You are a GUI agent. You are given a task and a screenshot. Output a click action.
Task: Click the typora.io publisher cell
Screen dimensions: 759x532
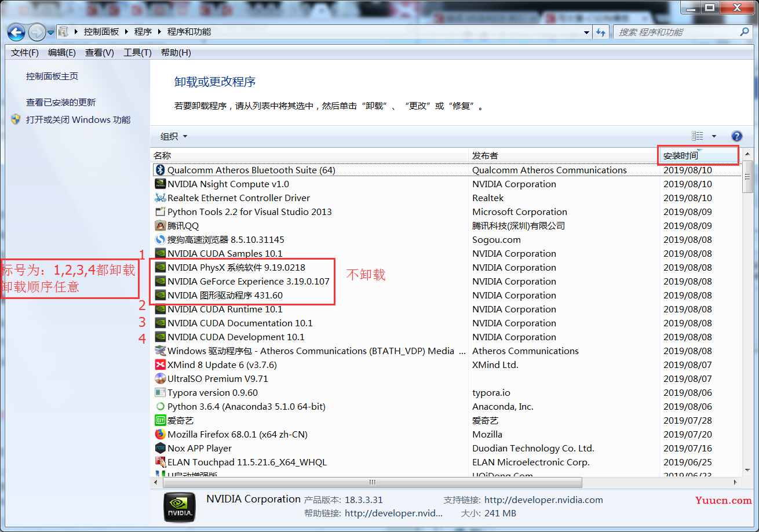491,393
